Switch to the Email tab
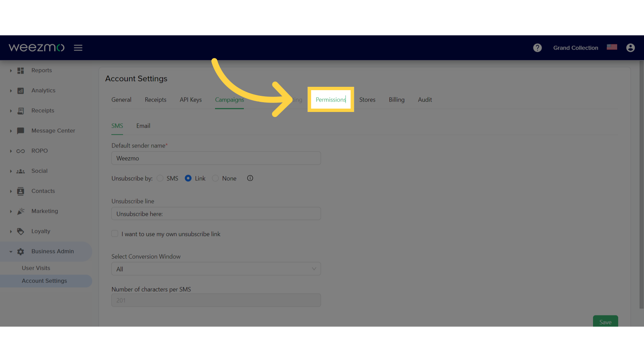The image size is (644, 362). (x=143, y=126)
